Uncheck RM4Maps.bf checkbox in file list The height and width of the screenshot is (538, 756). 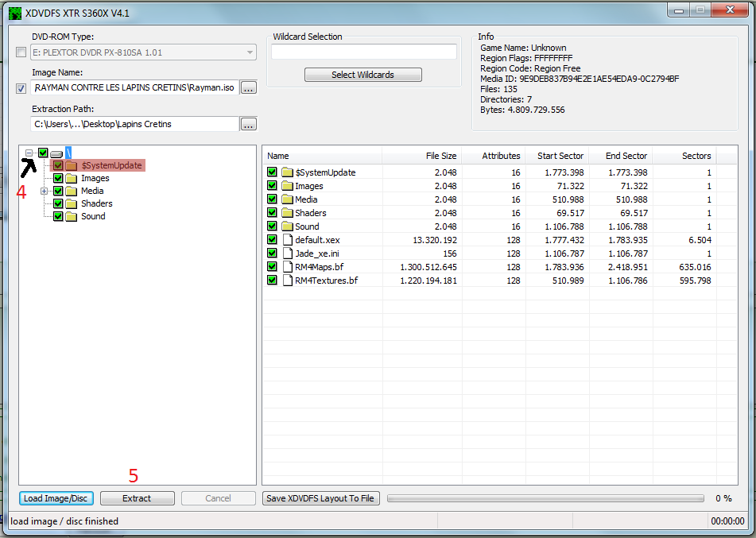272,266
